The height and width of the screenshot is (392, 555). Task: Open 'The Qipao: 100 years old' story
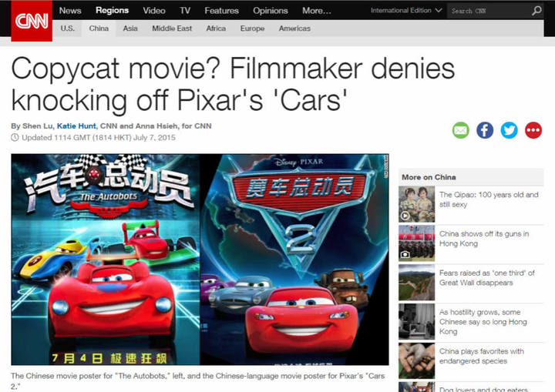pyautogui.click(x=489, y=199)
